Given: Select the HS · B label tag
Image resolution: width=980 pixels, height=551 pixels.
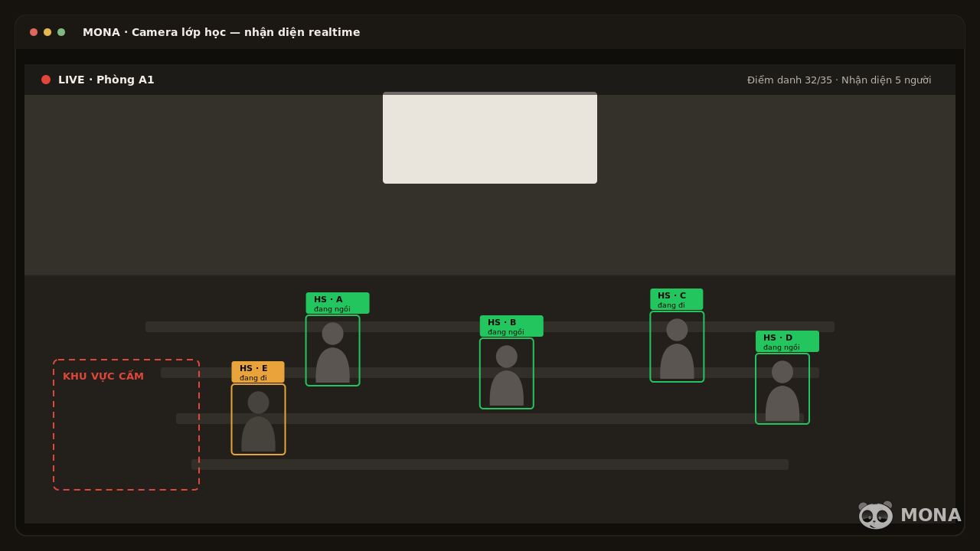Looking at the screenshot, I should (511, 326).
